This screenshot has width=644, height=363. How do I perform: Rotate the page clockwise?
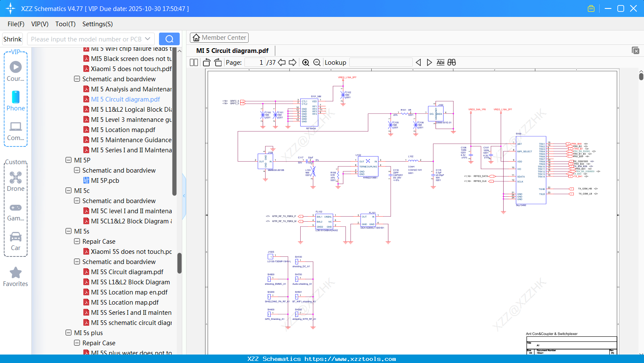(x=217, y=62)
